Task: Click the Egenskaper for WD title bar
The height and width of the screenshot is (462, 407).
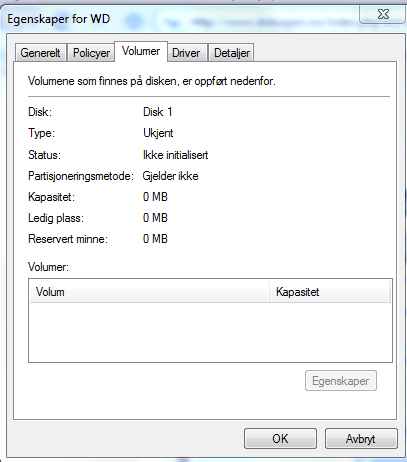Action: coord(180,19)
